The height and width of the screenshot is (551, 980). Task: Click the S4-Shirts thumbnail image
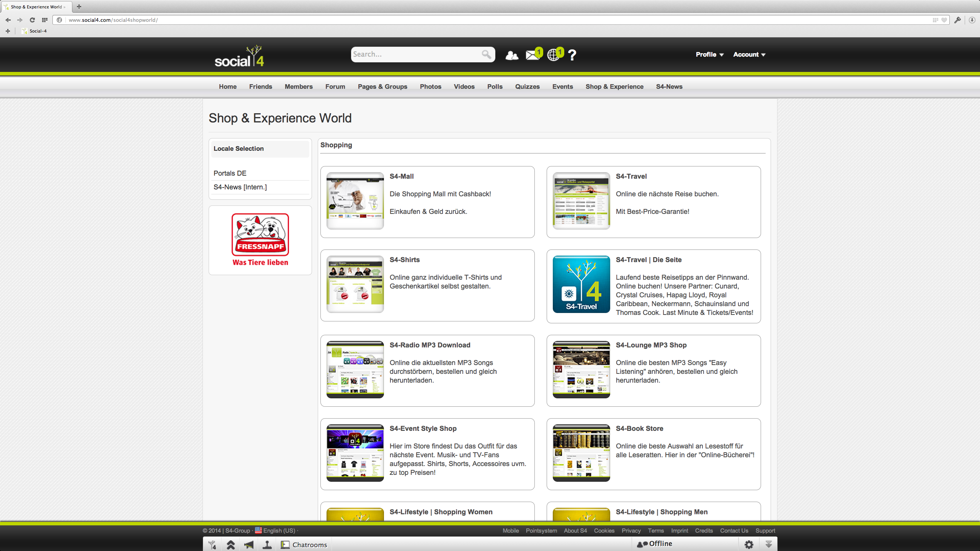click(x=355, y=284)
